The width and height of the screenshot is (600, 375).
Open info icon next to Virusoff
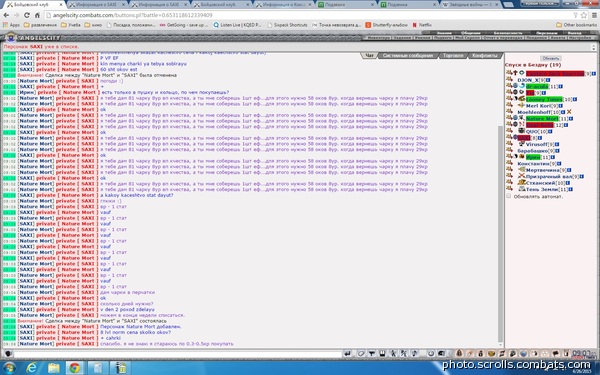[x=557, y=144]
